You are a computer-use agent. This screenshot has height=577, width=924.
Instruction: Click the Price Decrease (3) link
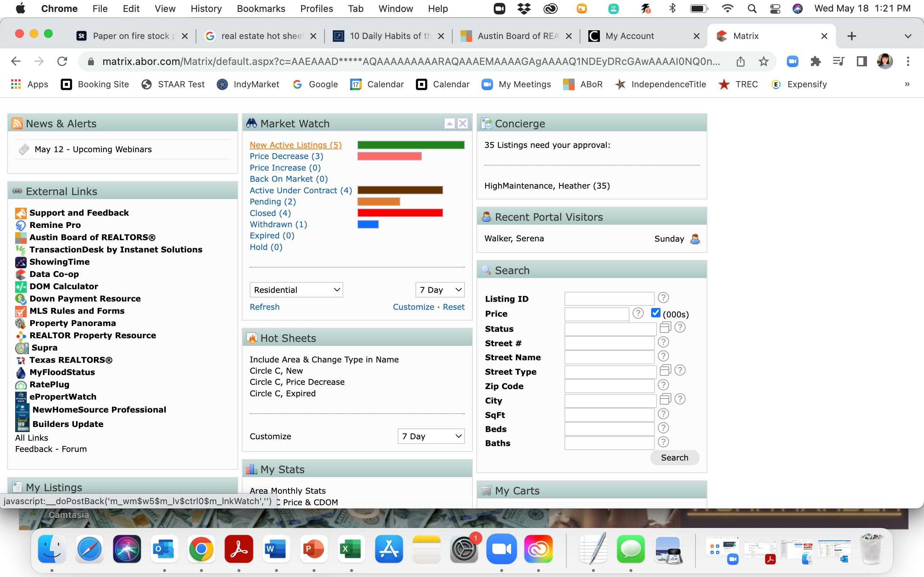point(286,156)
